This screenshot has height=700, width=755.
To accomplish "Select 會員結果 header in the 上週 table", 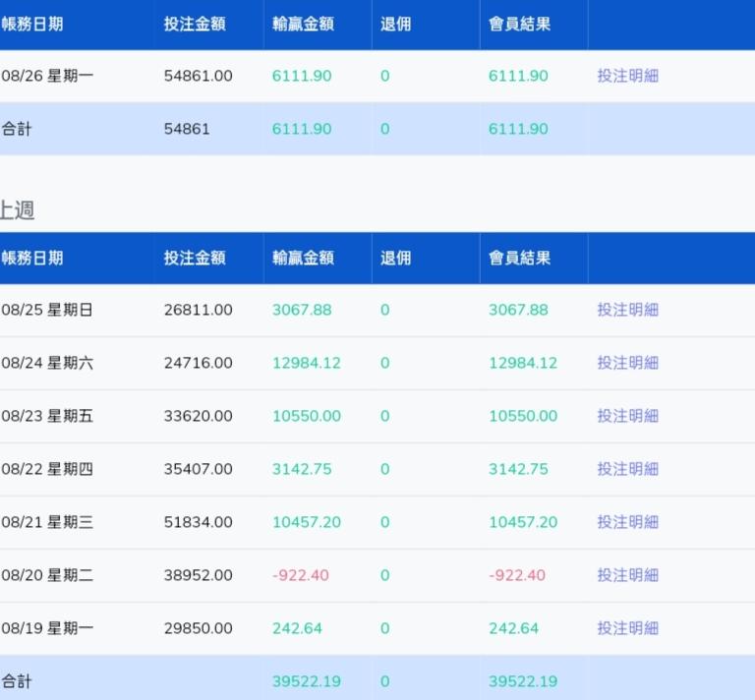I will 519,258.
